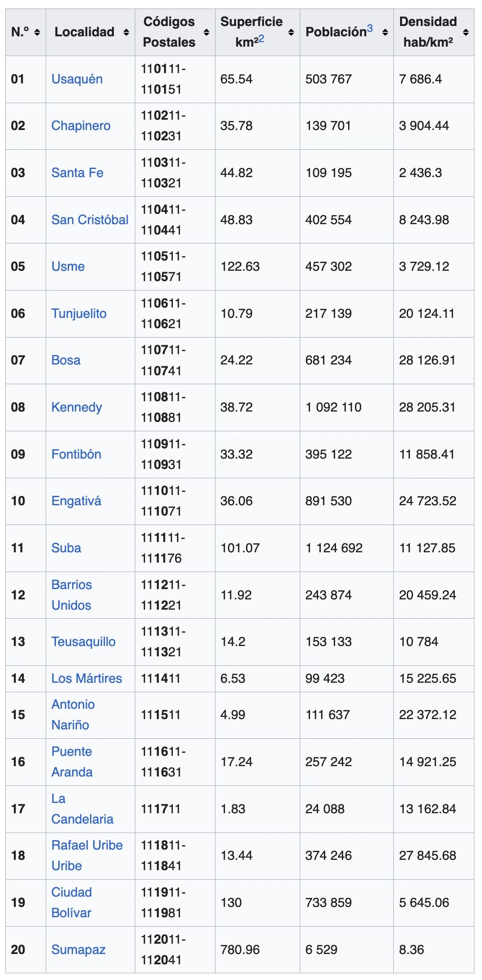Open footnote 3 next to Población
482x980 pixels.
coord(370,29)
